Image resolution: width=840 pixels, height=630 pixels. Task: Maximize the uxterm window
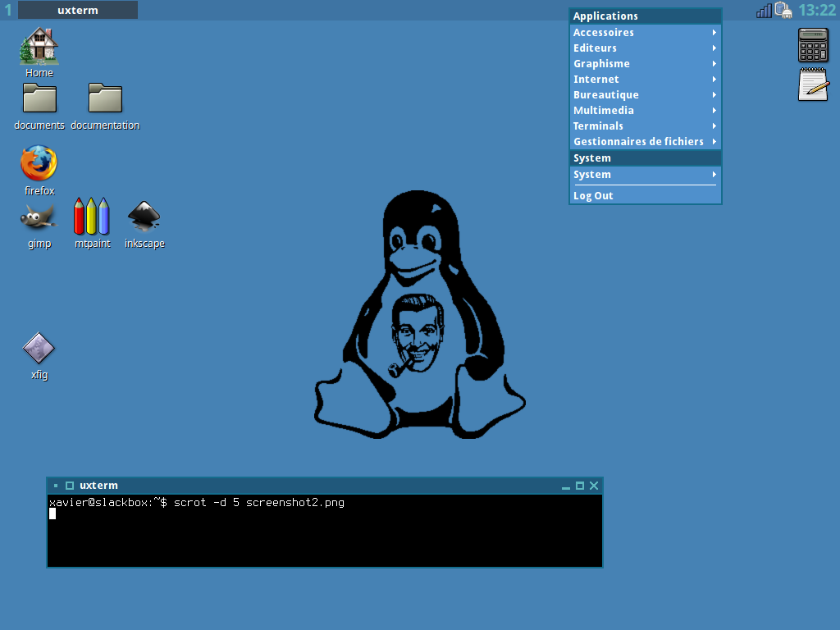click(x=580, y=486)
